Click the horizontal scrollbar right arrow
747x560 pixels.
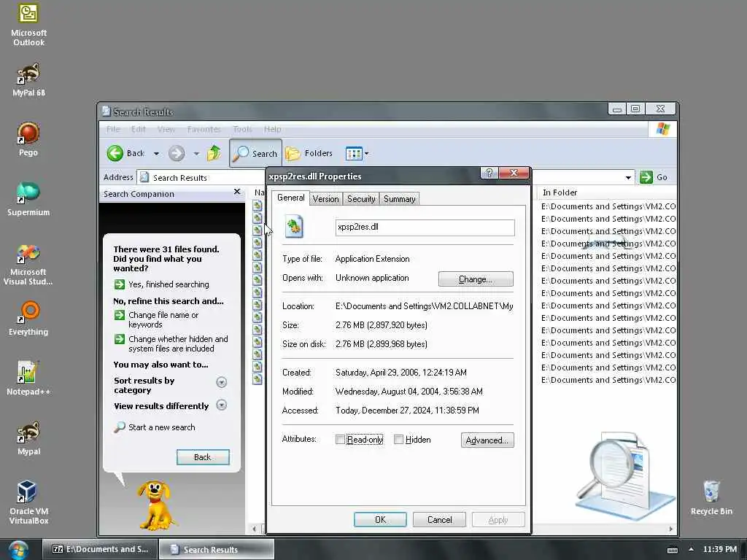671,529
